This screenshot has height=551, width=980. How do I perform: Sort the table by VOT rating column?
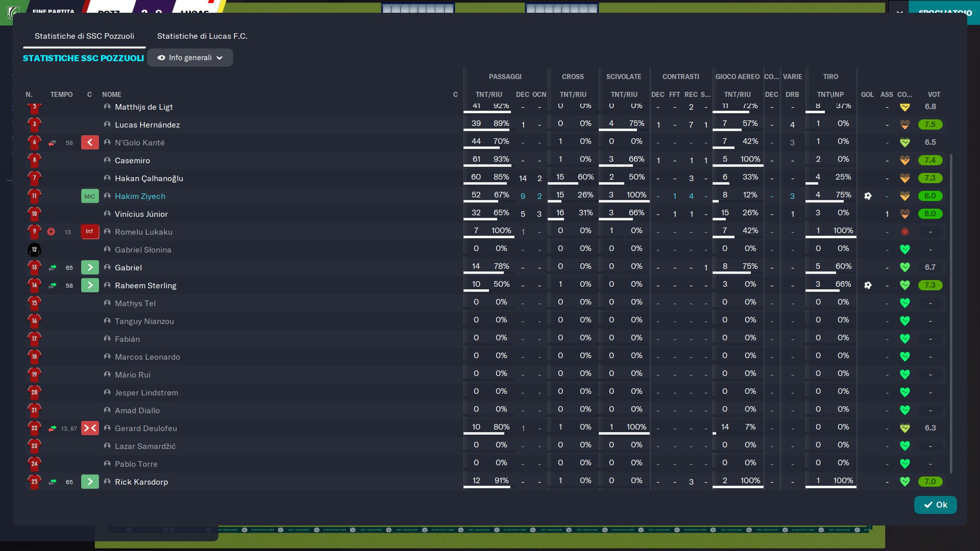pyautogui.click(x=934, y=94)
